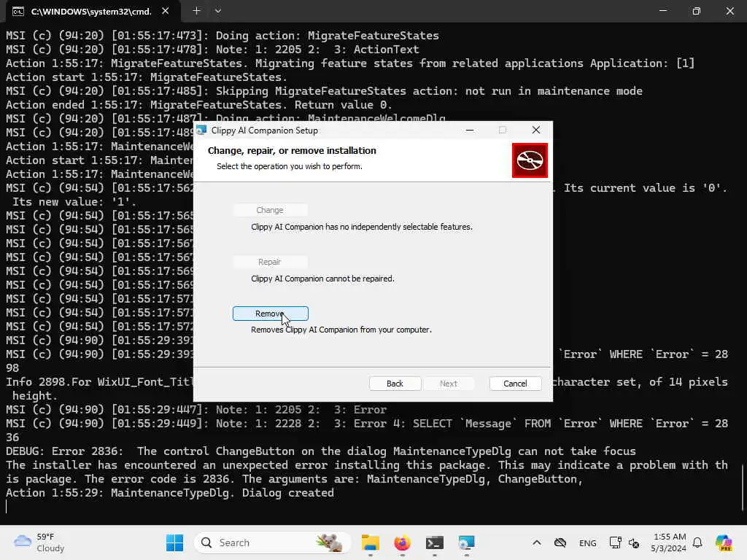This screenshot has height=560, width=747.
Task: Click the koala search highlight icon
Action: click(x=330, y=542)
